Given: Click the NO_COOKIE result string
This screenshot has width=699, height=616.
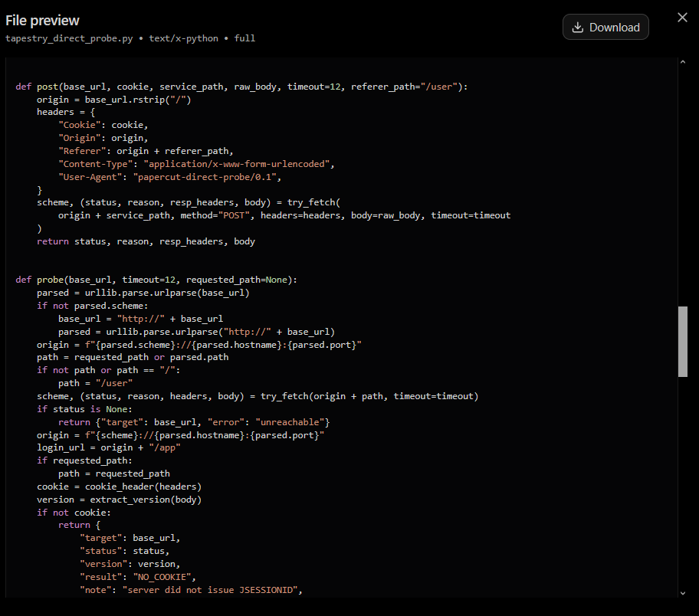Looking at the screenshot, I should (x=162, y=577).
